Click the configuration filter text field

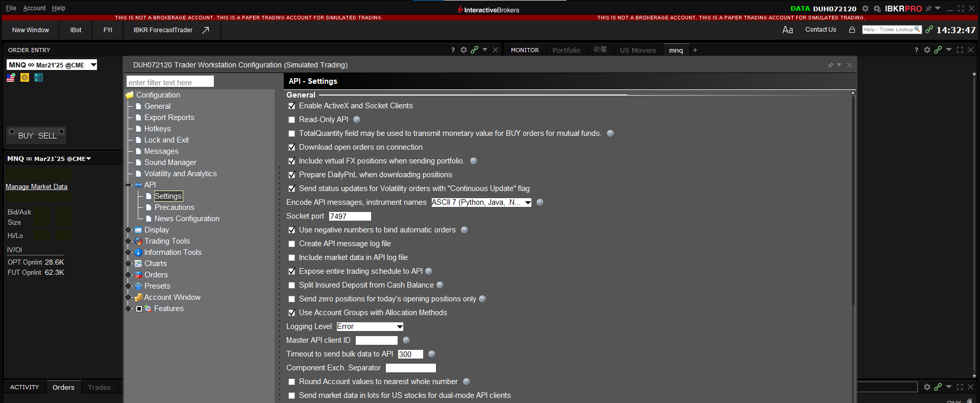[170, 82]
